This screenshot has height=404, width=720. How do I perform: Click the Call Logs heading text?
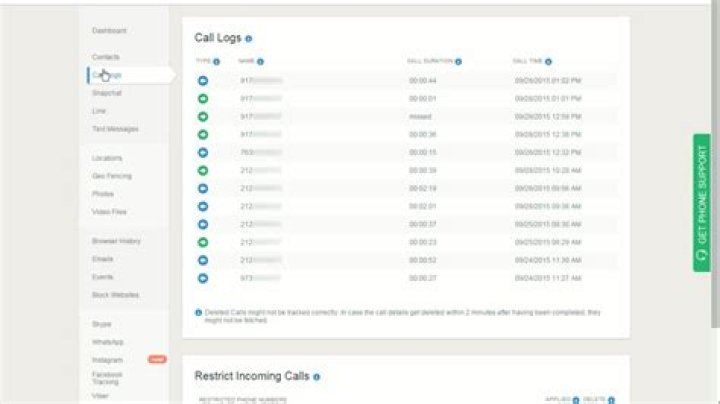click(218, 38)
